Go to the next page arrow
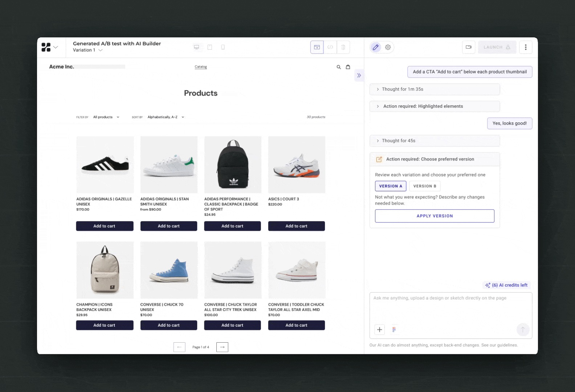Image resolution: width=575 pixels, height=392 pixels. tap(222, 347)
